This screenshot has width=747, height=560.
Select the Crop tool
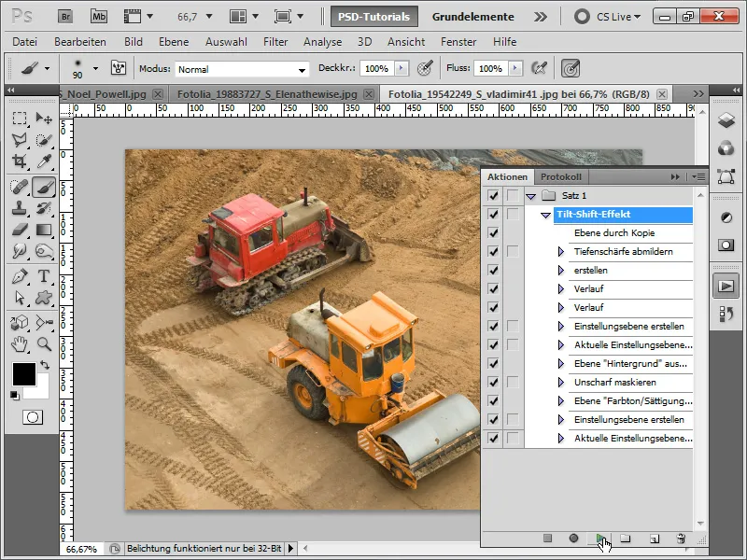click(20, 161)
